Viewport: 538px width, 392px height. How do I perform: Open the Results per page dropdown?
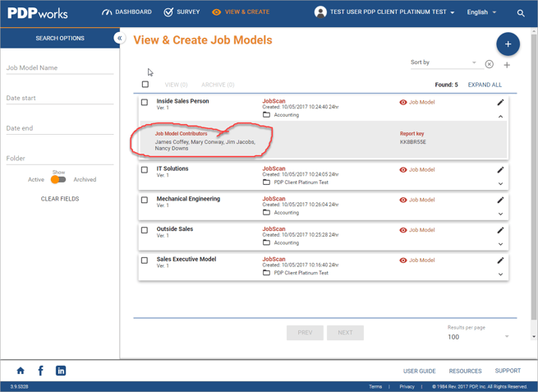click(478, 337)
